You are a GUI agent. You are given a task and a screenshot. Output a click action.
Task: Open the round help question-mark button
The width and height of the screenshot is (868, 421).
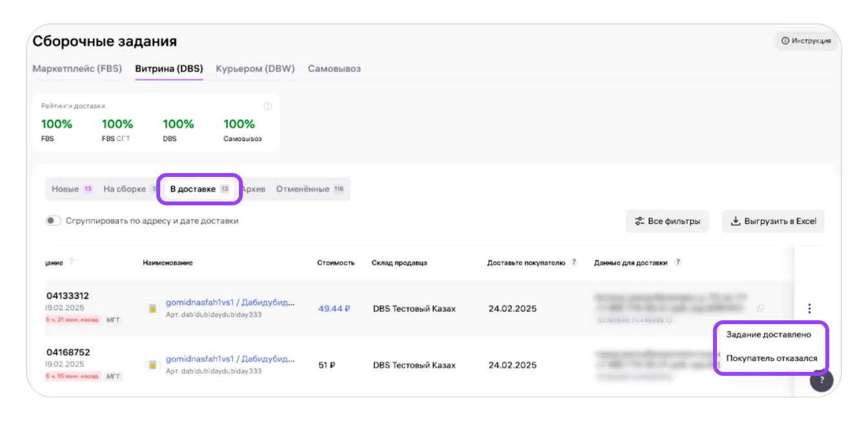(x=821, y=380)
